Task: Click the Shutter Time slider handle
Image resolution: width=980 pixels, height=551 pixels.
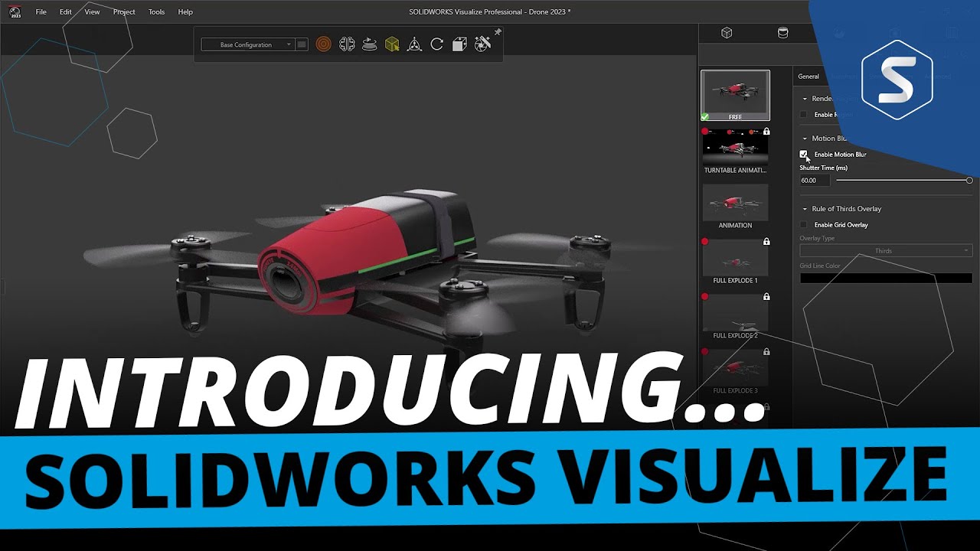Action: click(969, 181)
